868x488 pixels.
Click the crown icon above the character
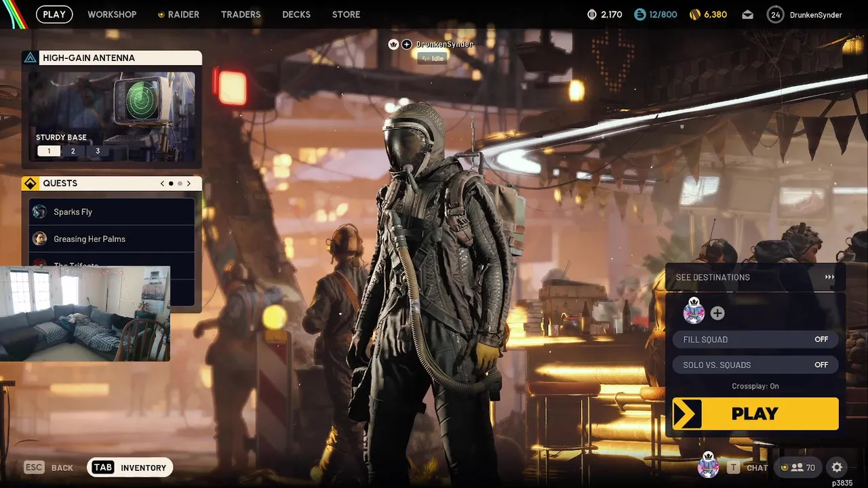(x=393, y=44)
